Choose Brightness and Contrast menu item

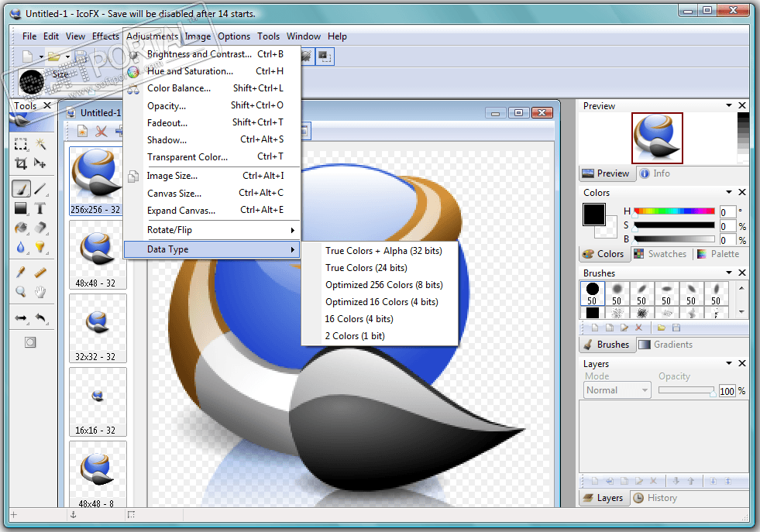[x=212, y=54]
